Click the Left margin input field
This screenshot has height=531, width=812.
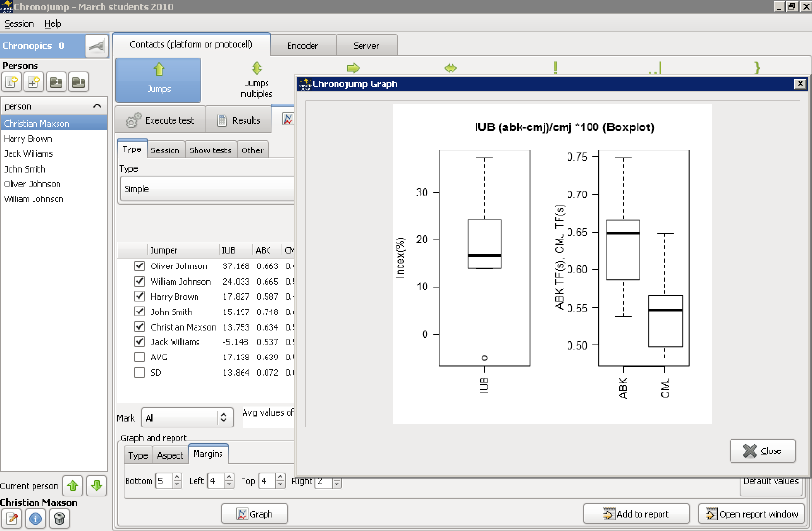[216, 481]
